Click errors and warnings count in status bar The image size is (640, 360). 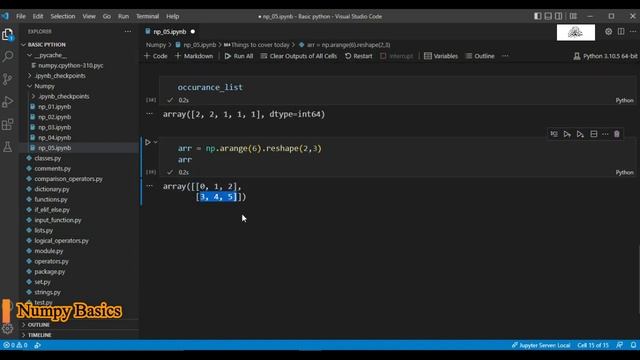16,345
